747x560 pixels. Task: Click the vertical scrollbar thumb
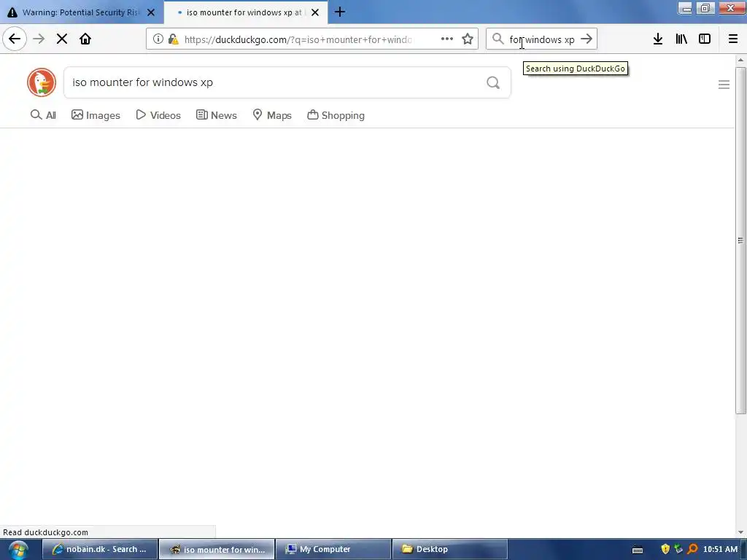point(740,241)
